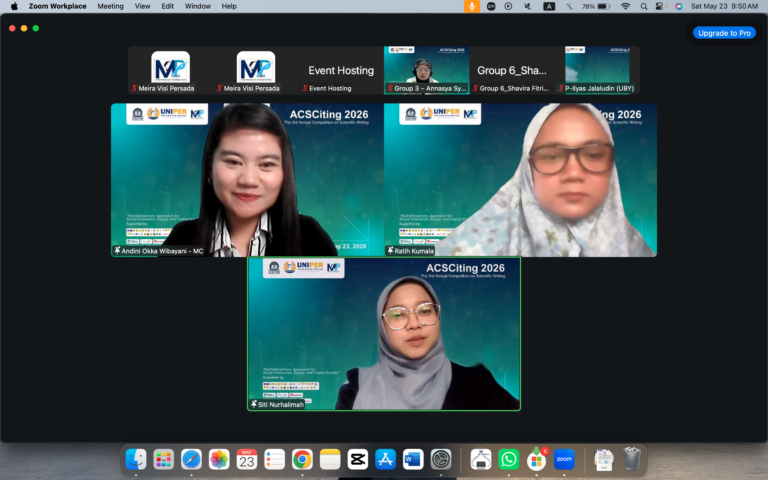Select first Meira Visi Persada participant thumbnail
The width and height of the screenshot is (768, 480).
tap(170, 70)
